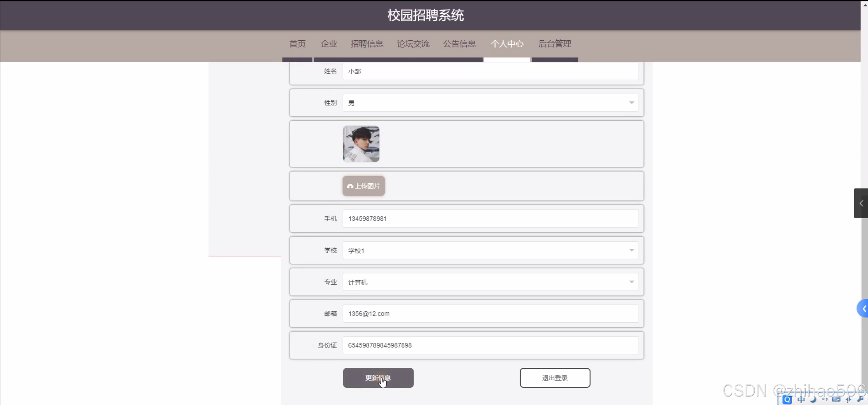Toggle the 中 Chinese input mode
Image resolution: width=868 pixels, height=405 pixels.
pyautogui.click(x=801, y=400)
